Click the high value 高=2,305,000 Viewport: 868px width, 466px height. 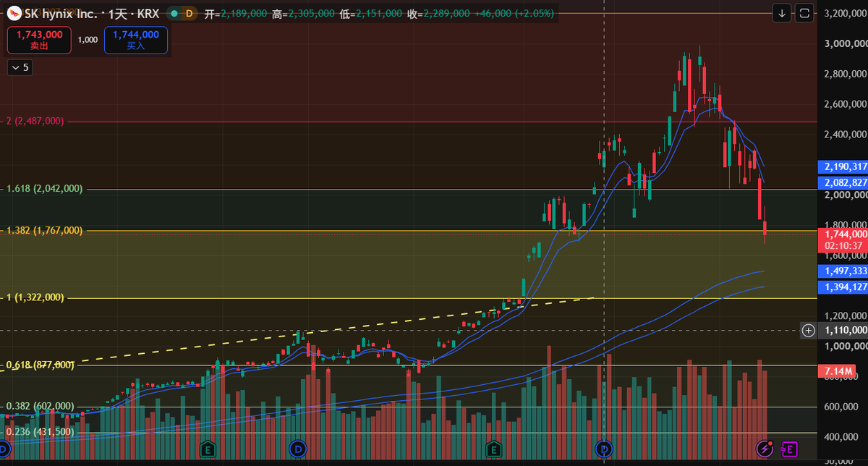pos(304,13)
